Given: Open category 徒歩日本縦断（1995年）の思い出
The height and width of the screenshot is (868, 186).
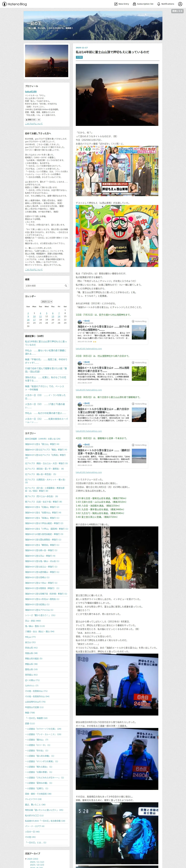Looking at the screenshot, I should 43,439.
